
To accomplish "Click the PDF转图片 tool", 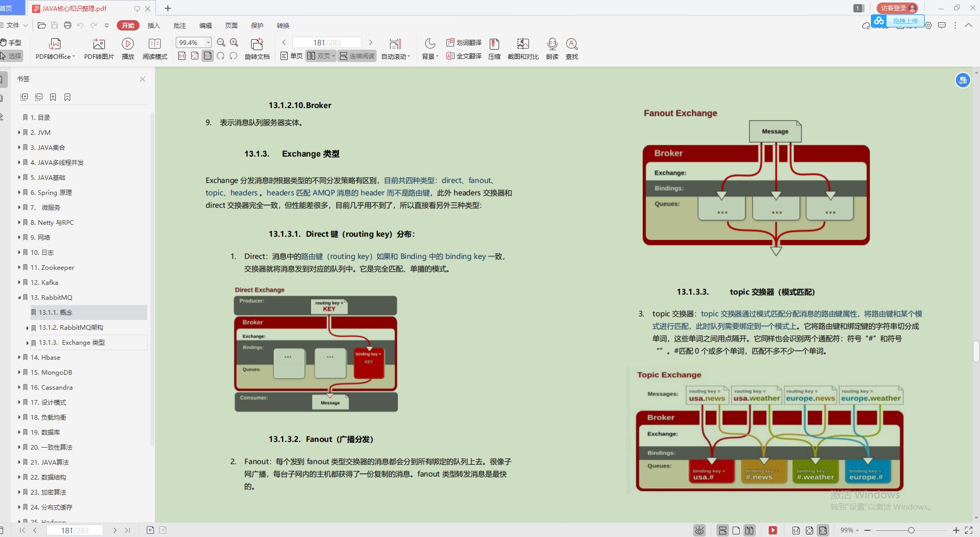I will [x=99, y=49].
